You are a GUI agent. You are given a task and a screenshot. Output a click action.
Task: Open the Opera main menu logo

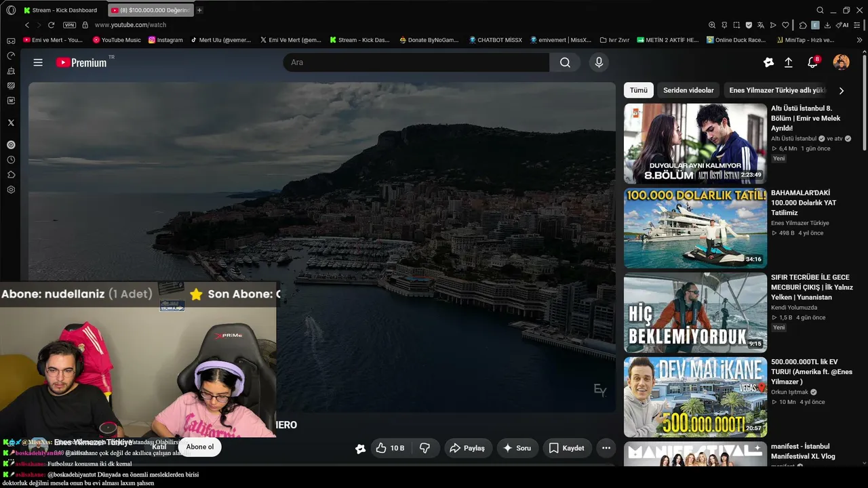(x=11, y=10)
